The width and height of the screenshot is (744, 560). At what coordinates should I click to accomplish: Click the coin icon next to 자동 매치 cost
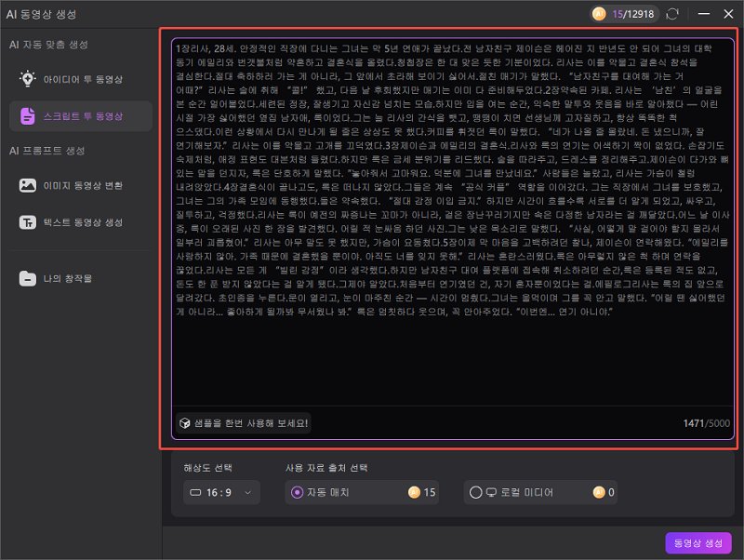(x=414, y=493)
